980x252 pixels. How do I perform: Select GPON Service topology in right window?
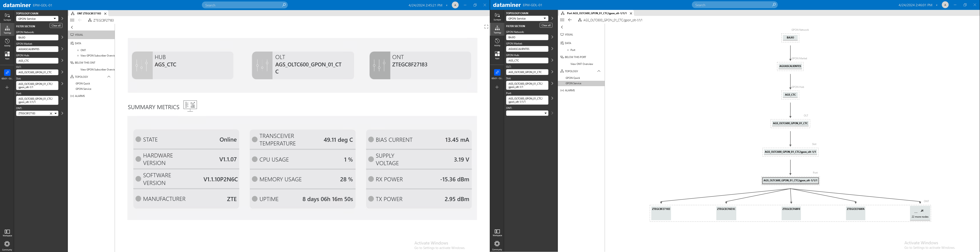click(581, 83)
